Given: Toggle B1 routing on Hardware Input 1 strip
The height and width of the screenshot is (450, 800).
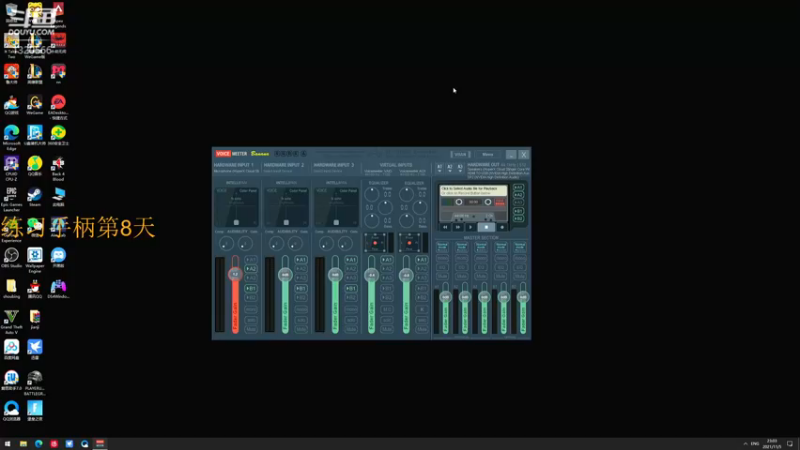Looking at the screenshot, I should coord(251,288).
